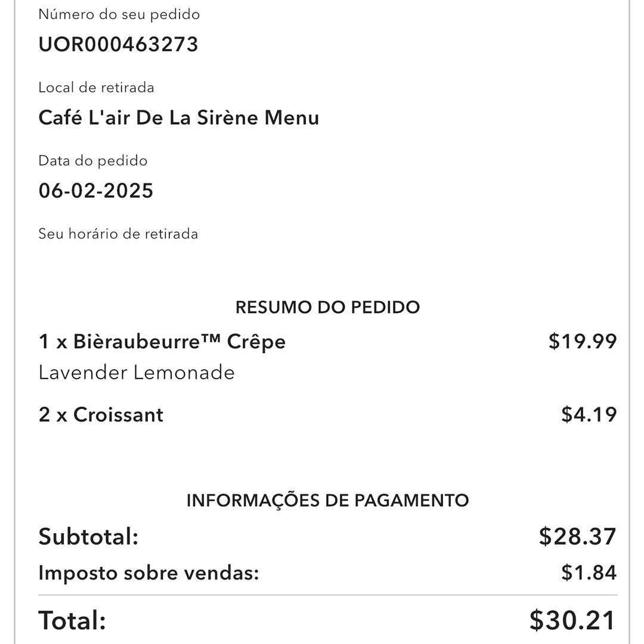Click the Data do pedido label
Image resolution: width=644 pixels, height=644 pixels.
tap(93, 160)
